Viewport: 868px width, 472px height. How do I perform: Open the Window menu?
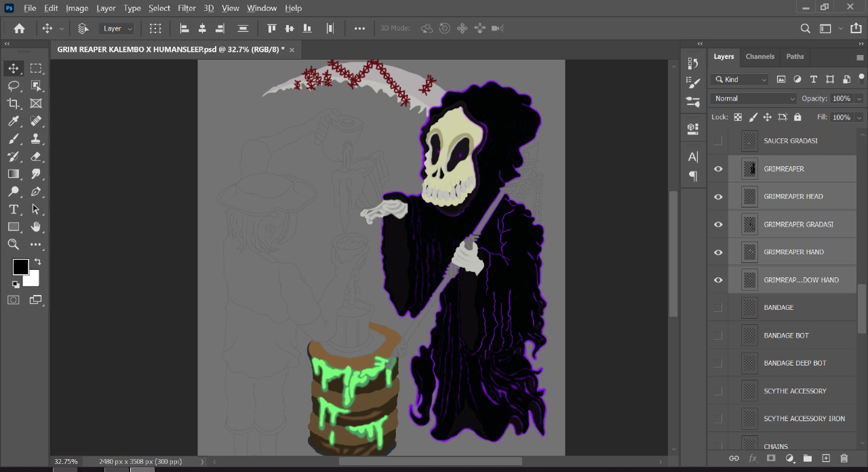[x=262, y=8]
